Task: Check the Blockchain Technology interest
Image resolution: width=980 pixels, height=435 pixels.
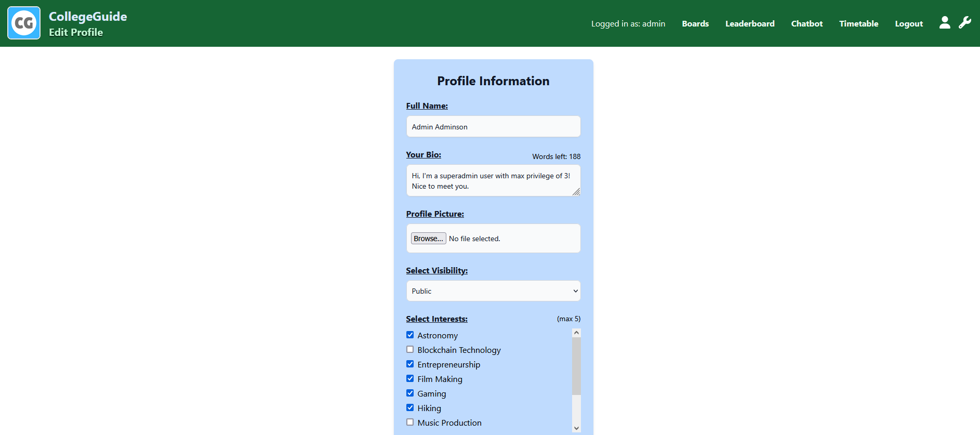Action: (x=410, y=350)
